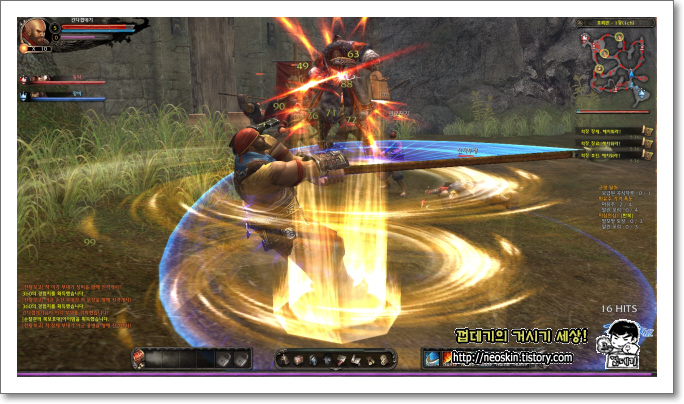684x404 pixels.
Task: Click the quest tracker line showing 0 / 4
Action: click(619, 210)
